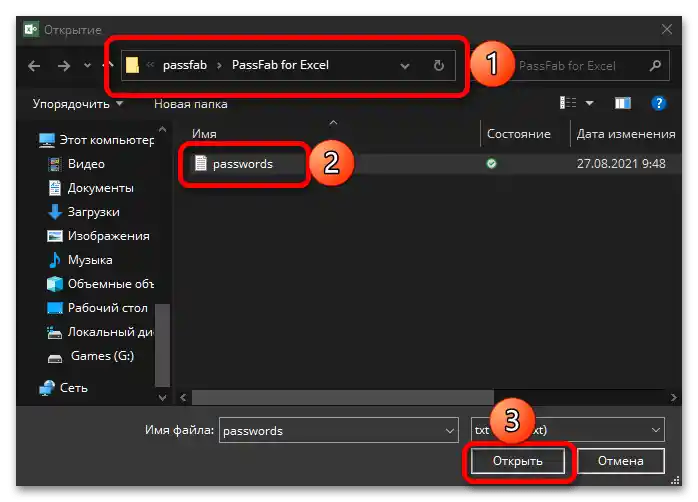
Task: Close the Открытие dialog
Action: tap(666, 29)
